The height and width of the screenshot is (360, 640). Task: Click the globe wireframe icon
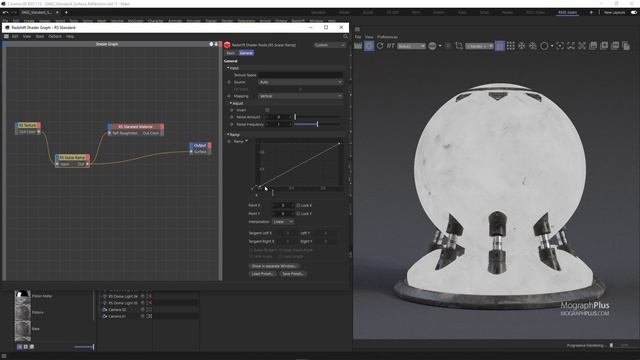tap(533, 46)
